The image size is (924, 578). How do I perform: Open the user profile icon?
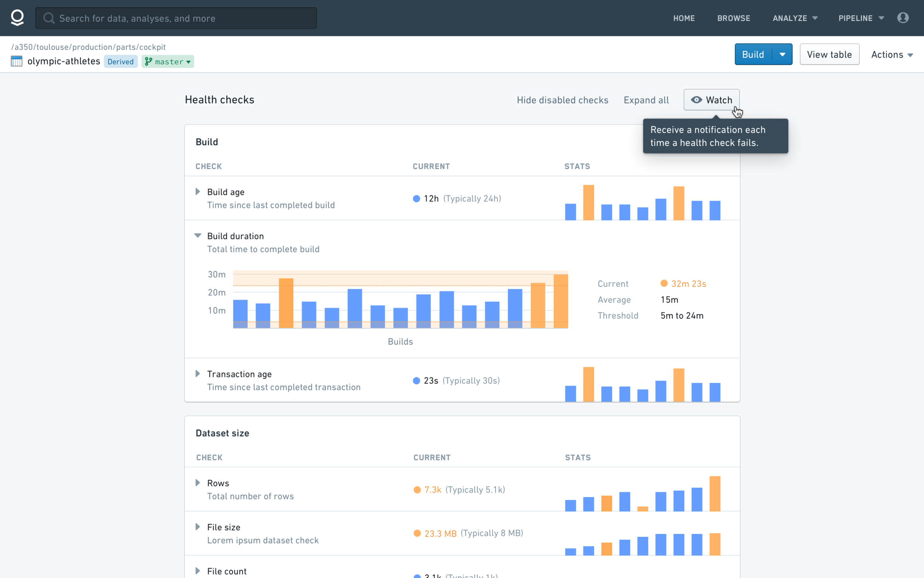[x=903, y=18]
